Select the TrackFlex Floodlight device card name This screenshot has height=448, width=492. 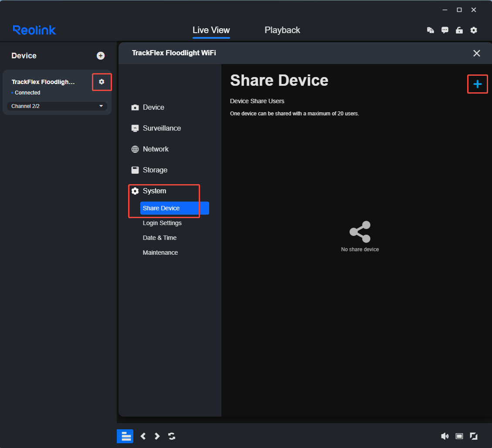(x=43, y=82)
